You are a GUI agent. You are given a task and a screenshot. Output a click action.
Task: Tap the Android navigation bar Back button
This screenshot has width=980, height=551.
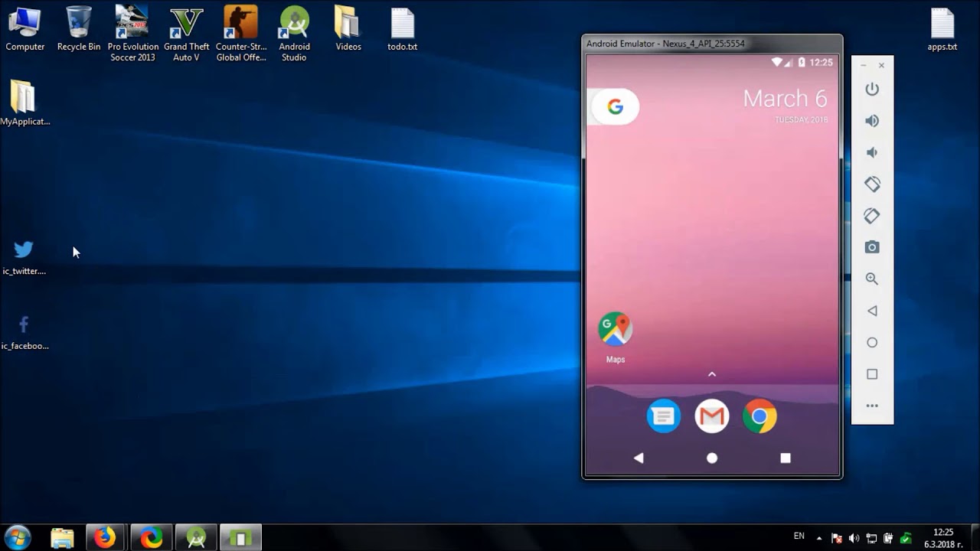click(x=639, y=458)
